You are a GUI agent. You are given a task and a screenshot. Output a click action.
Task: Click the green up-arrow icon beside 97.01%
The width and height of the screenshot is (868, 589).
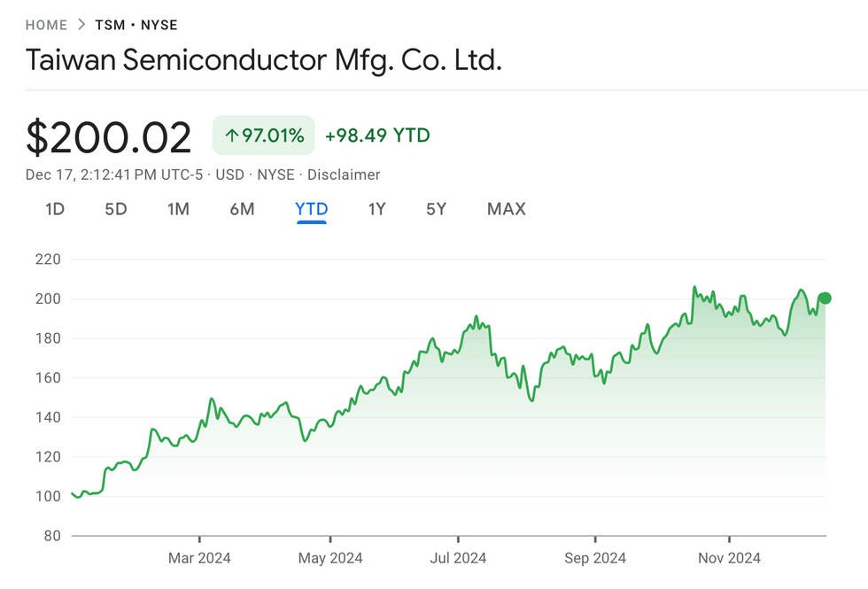coord(232,136)
